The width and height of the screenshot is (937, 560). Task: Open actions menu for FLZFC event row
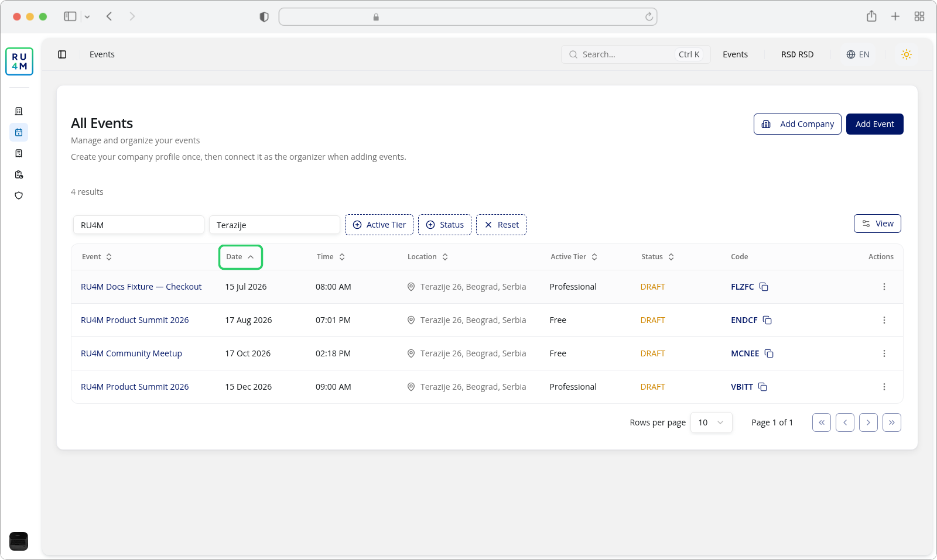(884, 287)
